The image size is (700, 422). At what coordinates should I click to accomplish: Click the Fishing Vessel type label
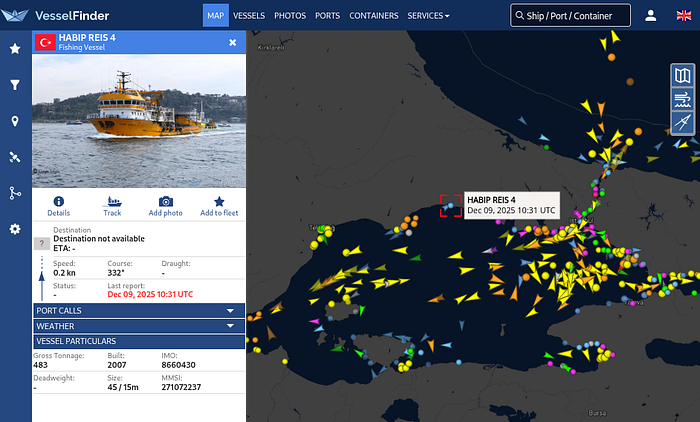pos(82,47)
